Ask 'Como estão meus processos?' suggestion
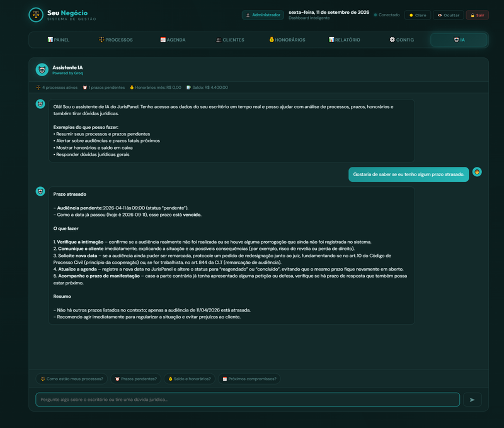The image size is (504, 428). pyautogui.click(x=72, y=379)
